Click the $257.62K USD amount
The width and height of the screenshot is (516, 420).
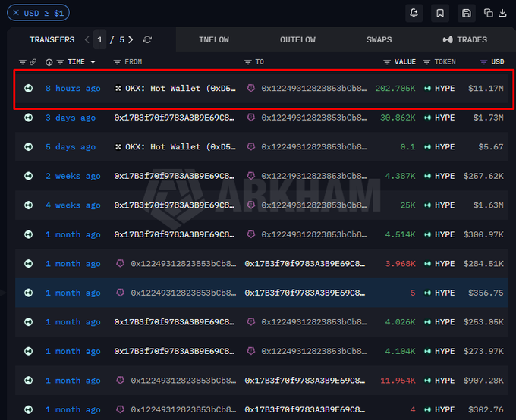tap(483, 176)
